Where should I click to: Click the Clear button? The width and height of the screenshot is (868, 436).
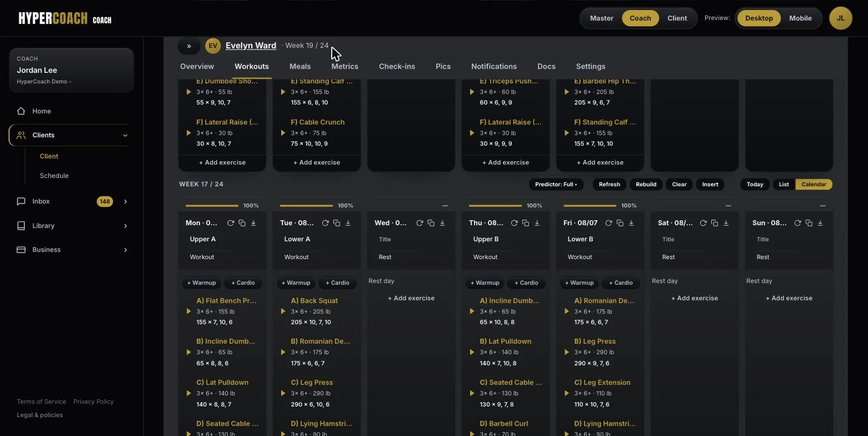[679, 184]
